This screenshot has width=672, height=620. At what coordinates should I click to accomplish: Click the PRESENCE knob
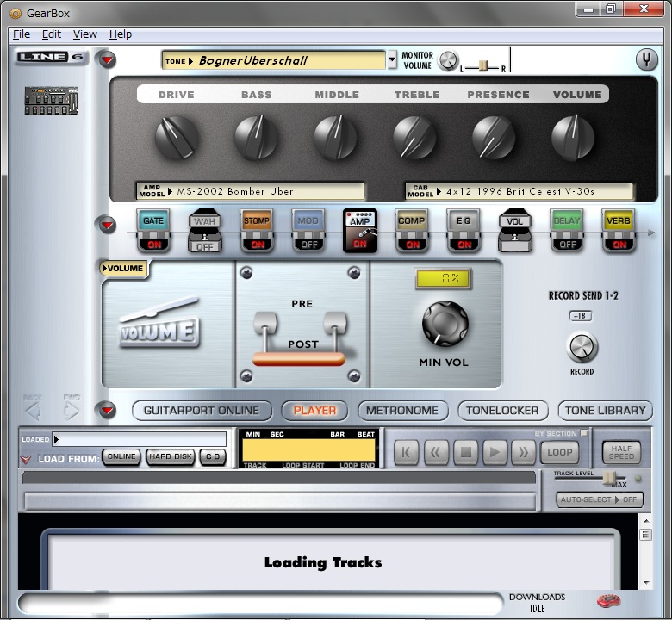click(x=494, y=137)
